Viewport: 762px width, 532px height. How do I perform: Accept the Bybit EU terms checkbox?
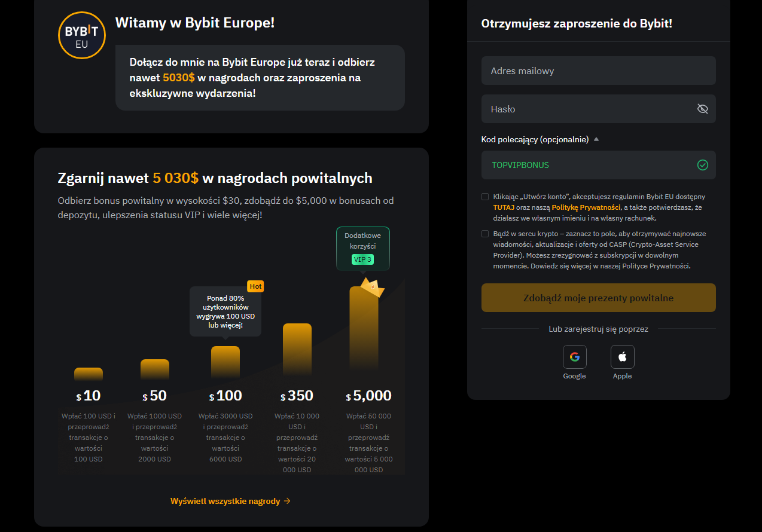485,197
